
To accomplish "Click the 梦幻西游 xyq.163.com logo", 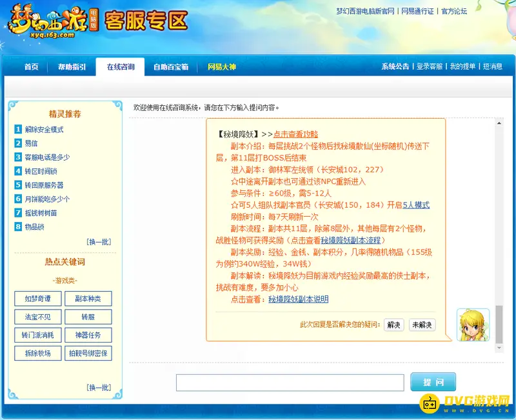I will click(x=53, y=21).
